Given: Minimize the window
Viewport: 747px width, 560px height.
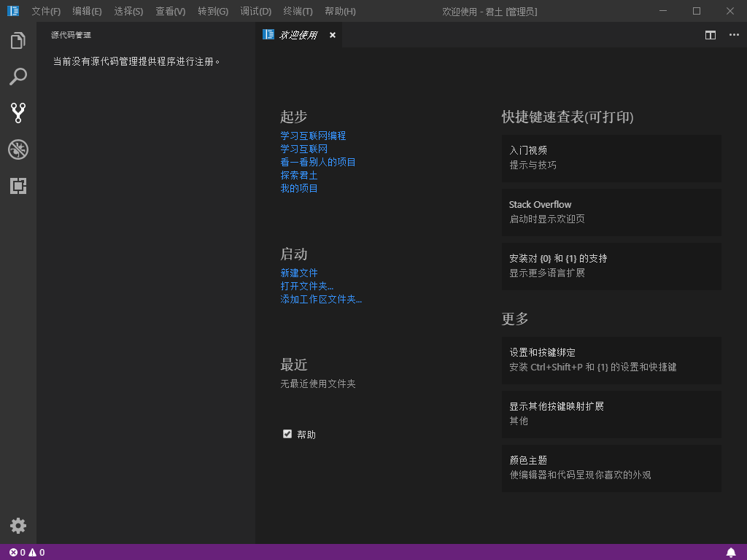Looking at the screenshot, I should [662, 11].
